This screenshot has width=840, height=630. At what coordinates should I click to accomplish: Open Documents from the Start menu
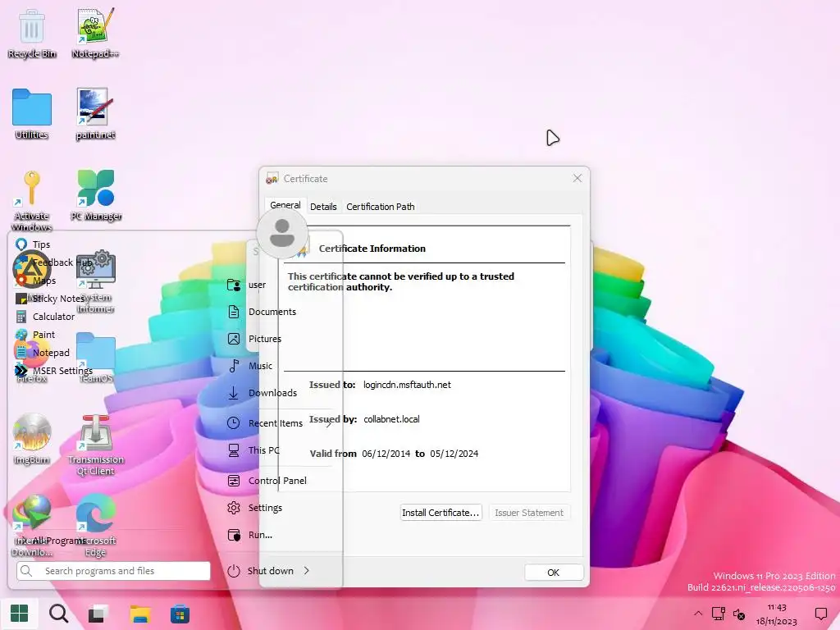tap(262, 312)
